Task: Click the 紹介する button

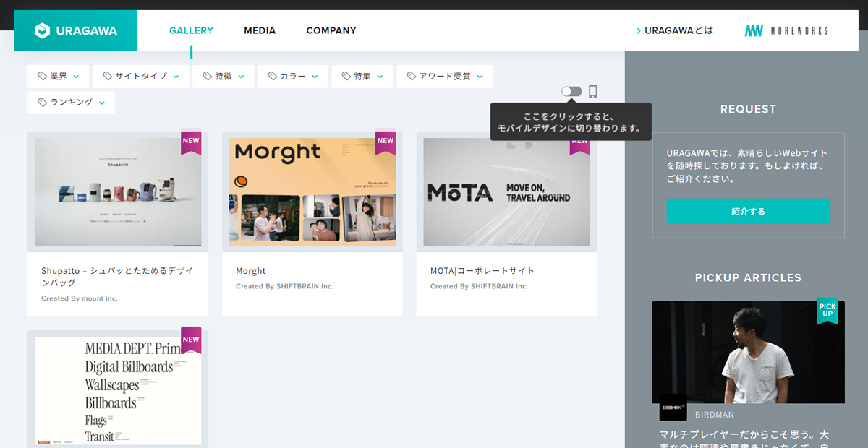Action: click(748, 211)
